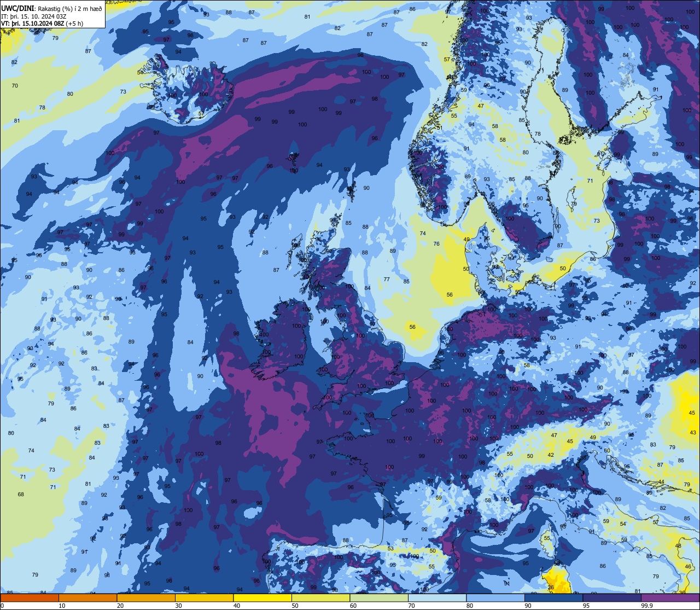Click the purple legend segment above 99.9
700x610 pixels.
[670, 598]
